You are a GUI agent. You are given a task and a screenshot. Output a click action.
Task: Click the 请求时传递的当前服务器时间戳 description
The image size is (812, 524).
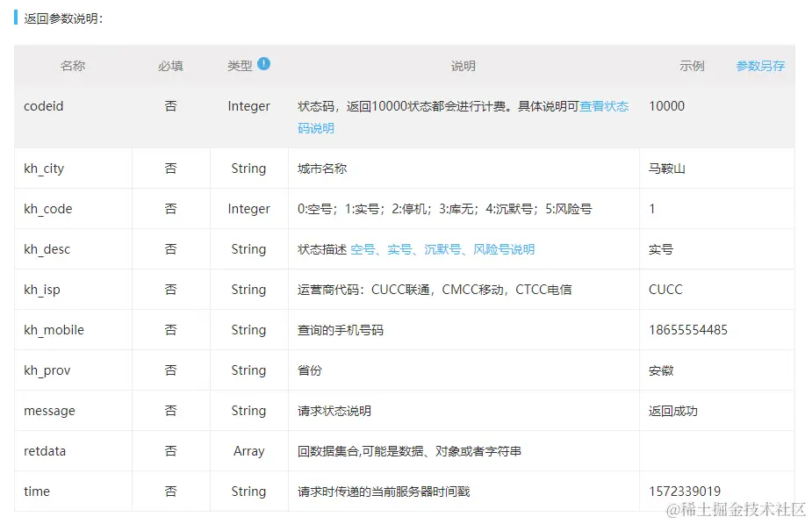coord(384,492)
